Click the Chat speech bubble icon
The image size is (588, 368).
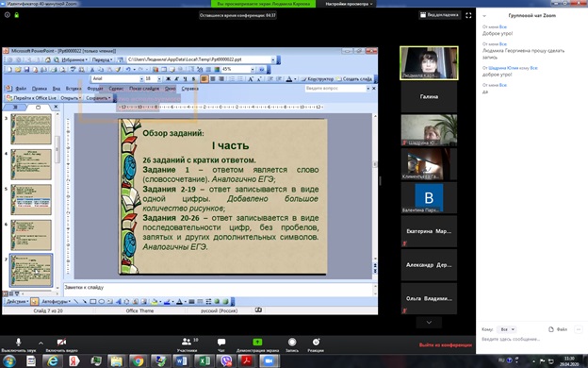221,342
